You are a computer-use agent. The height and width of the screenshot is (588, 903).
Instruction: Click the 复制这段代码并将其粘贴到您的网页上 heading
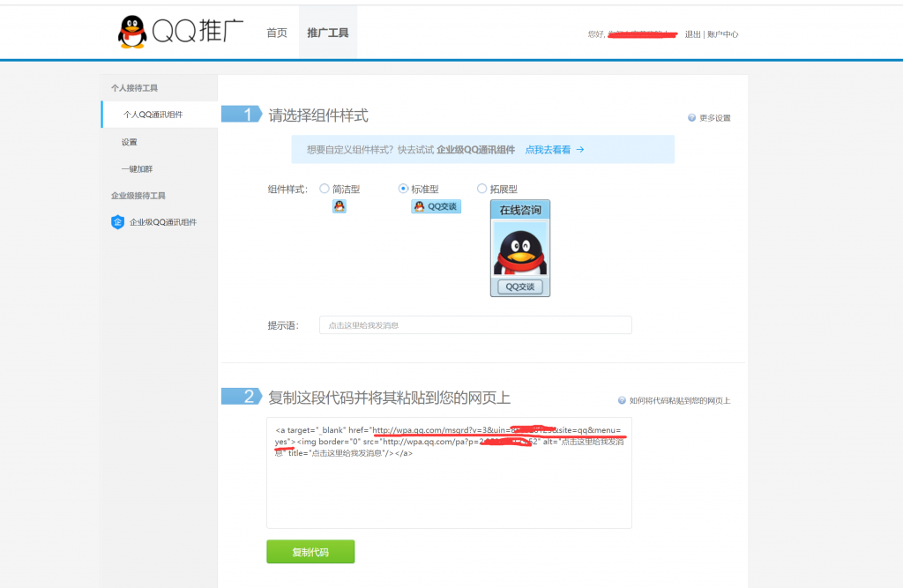tap(389, 398)
